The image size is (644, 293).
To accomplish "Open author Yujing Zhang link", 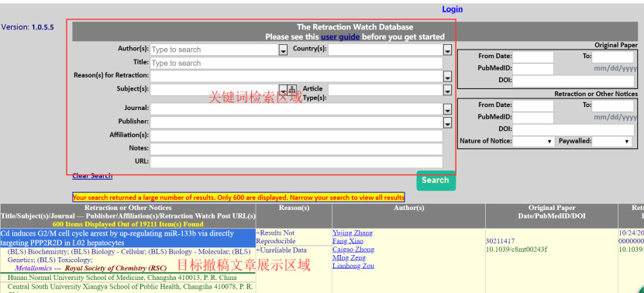I will tap(353, 233).
